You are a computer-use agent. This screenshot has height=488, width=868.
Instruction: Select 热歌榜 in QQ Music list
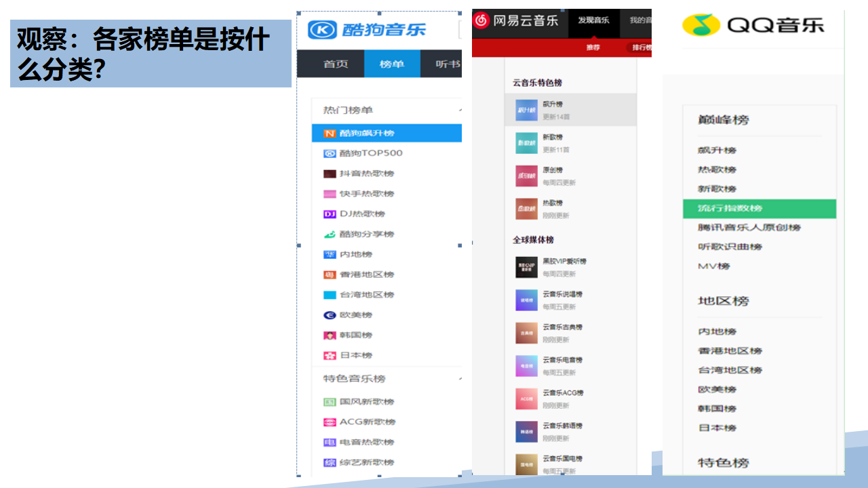tap(717, 169)
